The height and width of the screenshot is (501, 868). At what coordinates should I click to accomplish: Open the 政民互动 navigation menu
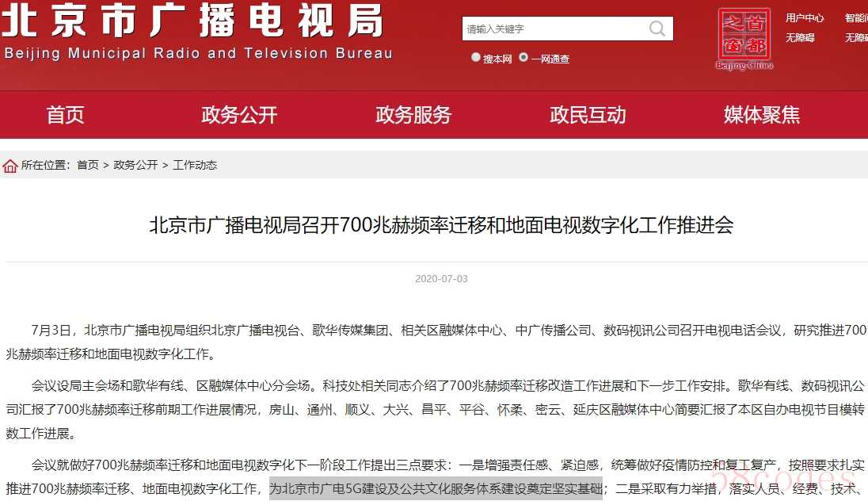tap(588, 115)
